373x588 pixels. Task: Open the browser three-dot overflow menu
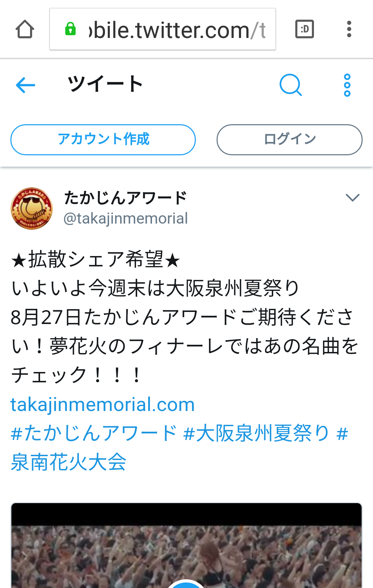coord(349,29)
